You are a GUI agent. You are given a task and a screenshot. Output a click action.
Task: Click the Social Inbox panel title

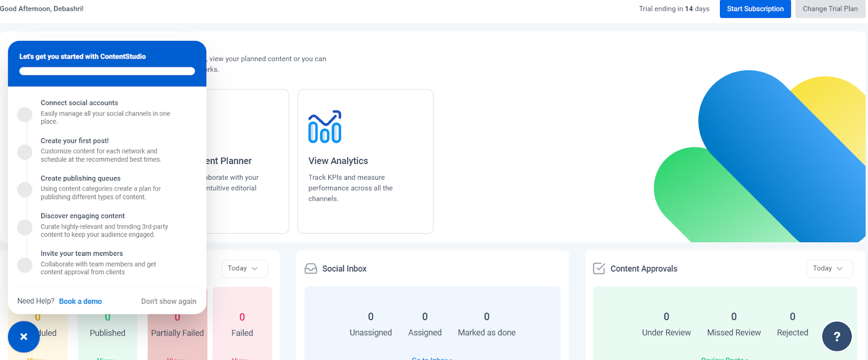point(344,269)
